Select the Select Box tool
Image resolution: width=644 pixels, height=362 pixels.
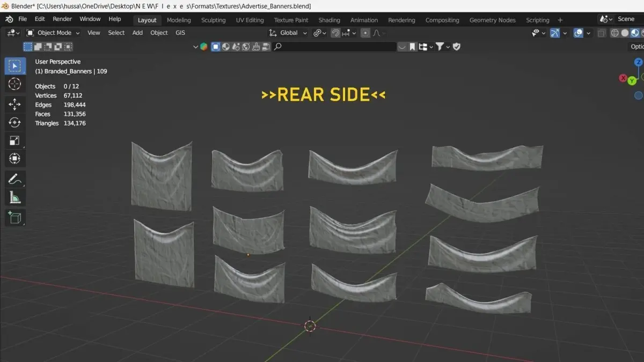(14, 66)
